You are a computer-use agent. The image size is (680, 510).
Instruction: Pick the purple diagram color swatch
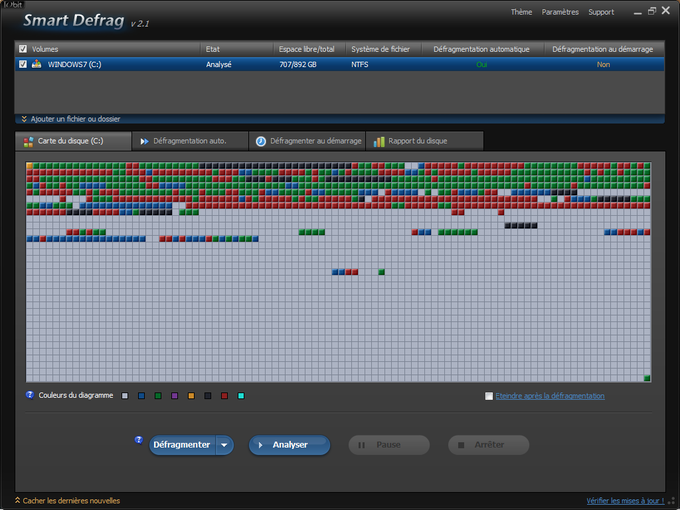[174, 396]
